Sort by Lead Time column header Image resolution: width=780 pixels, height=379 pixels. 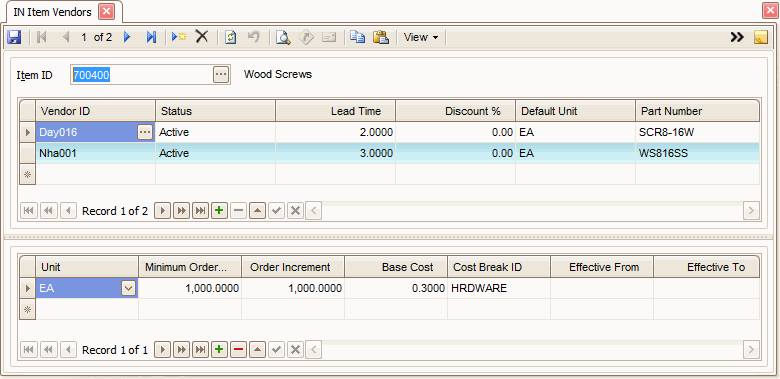coord(335,111)
